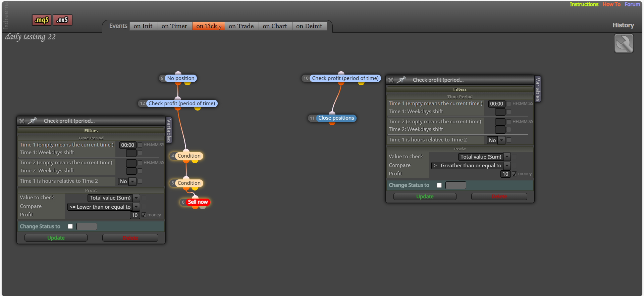Open Variables tab on left panel
The height and width of the screenshot is (296, 644).
(169, 130)
